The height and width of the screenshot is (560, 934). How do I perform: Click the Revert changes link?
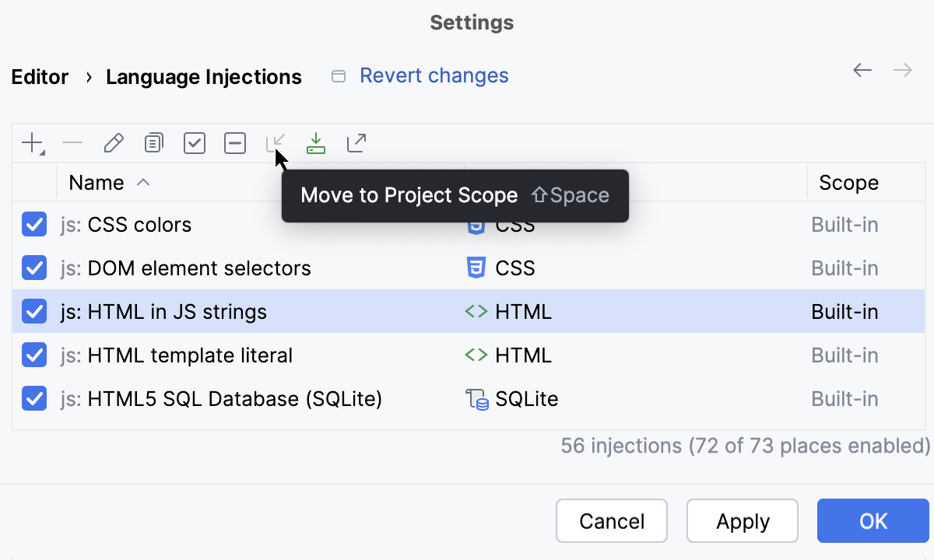[x=434, y=75]
